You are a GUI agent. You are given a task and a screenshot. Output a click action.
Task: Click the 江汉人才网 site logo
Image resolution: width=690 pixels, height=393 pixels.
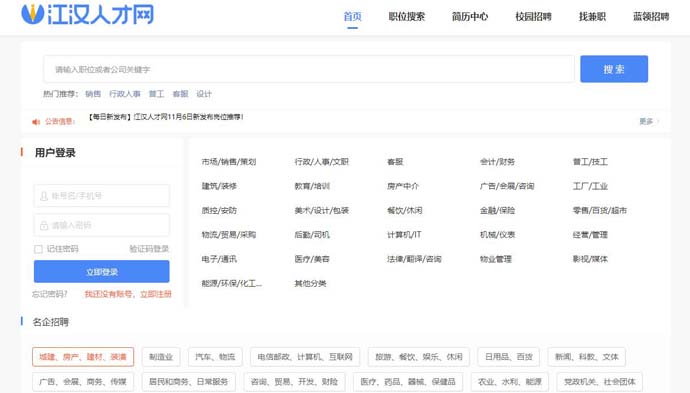[88, 14]
